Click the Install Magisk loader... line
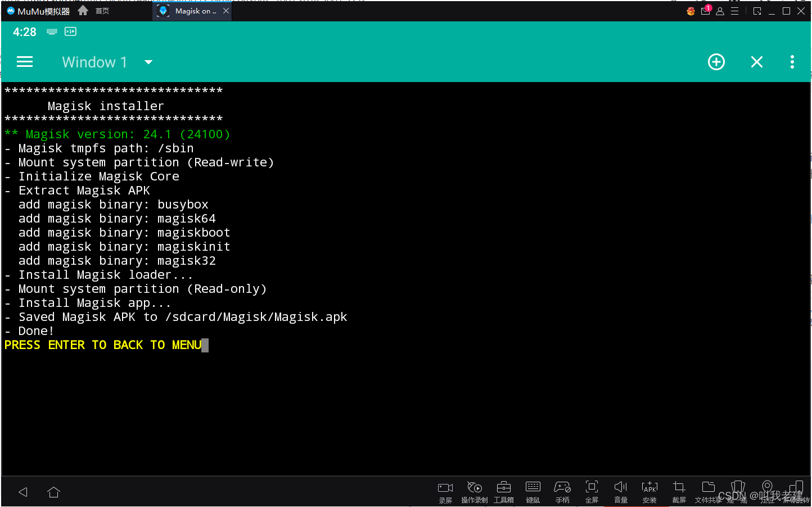 point(98,275)
